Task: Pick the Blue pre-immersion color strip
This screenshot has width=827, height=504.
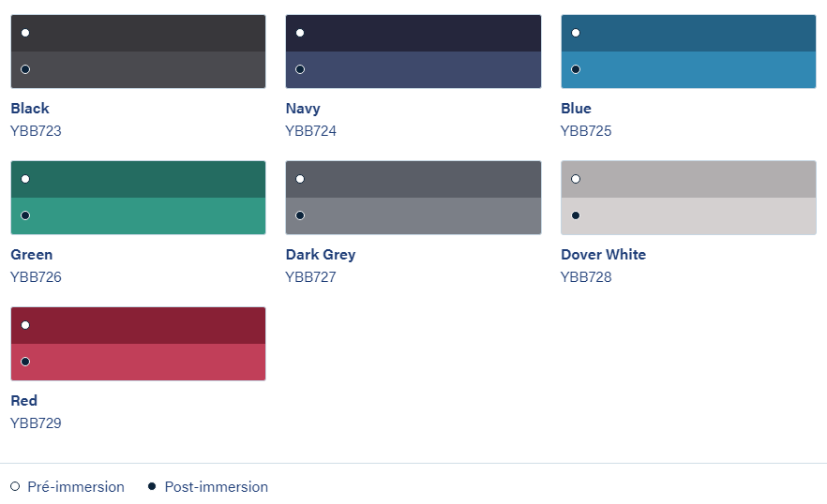Action: click(688, 33)
